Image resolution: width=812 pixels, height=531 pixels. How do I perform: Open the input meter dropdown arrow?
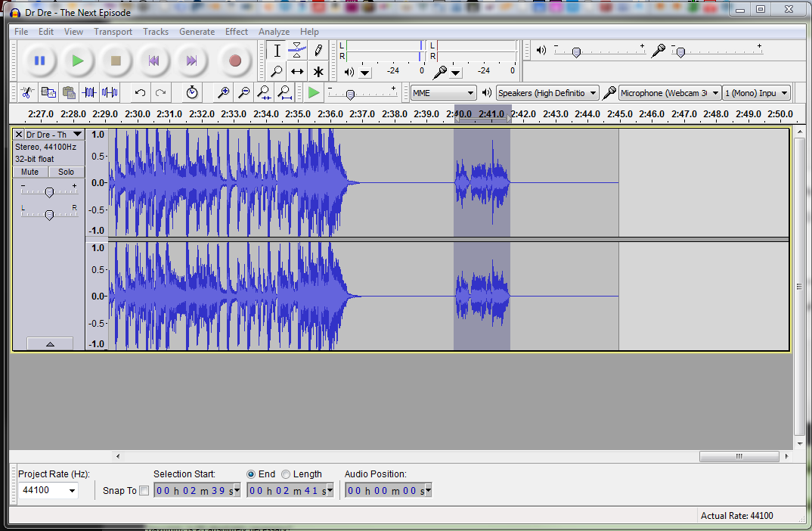[x=456, y=73]
